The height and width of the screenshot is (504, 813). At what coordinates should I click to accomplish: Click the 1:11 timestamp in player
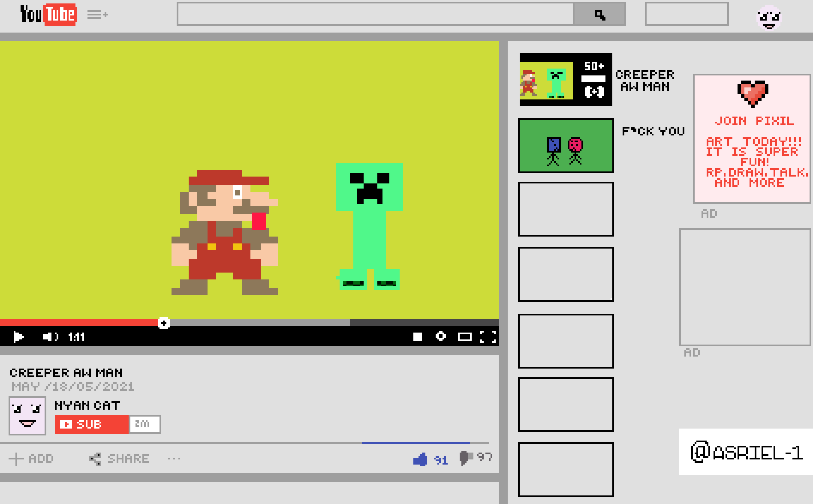click(x=76, y=337)
